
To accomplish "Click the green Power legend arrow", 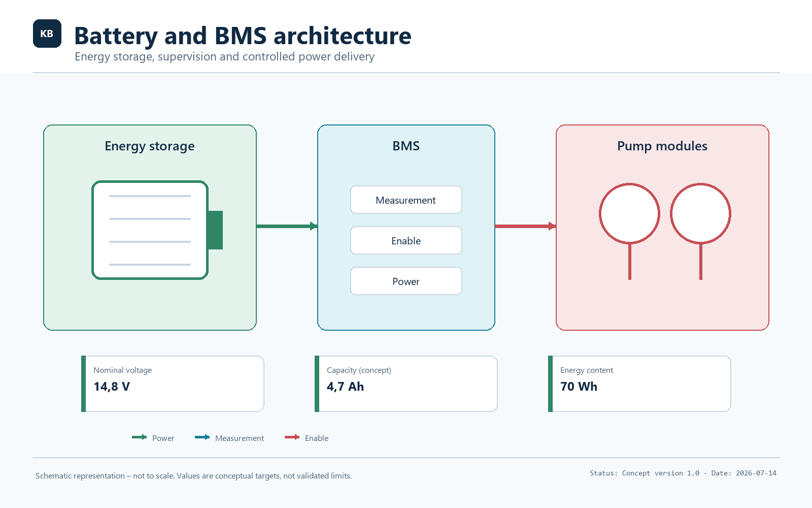I will coord(140,437).
